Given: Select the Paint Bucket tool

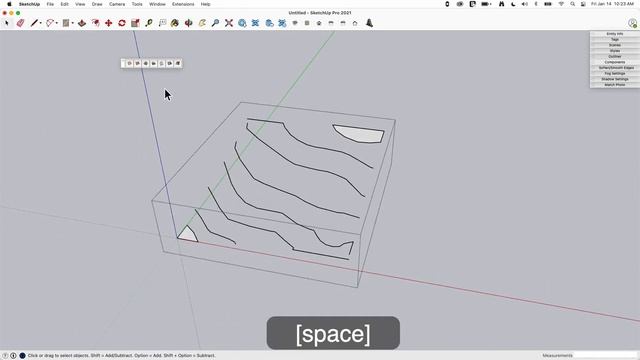Looking at the screenshot, I should pos(175,23).
